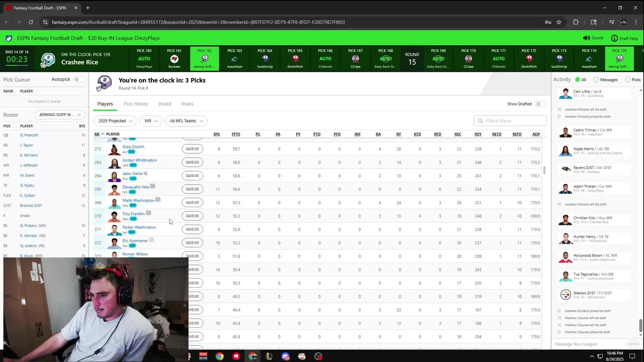Click the Pick 161 Buckees helmet icon

tap(174, 59)
